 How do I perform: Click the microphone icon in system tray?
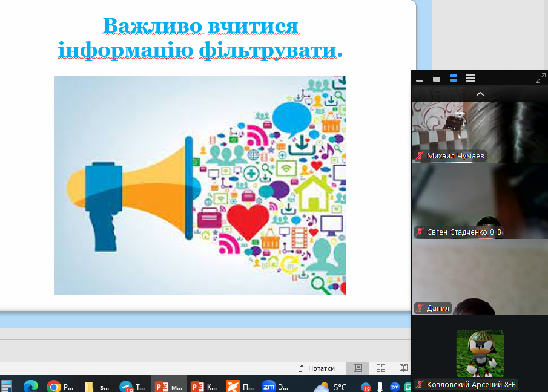[380, 387]
